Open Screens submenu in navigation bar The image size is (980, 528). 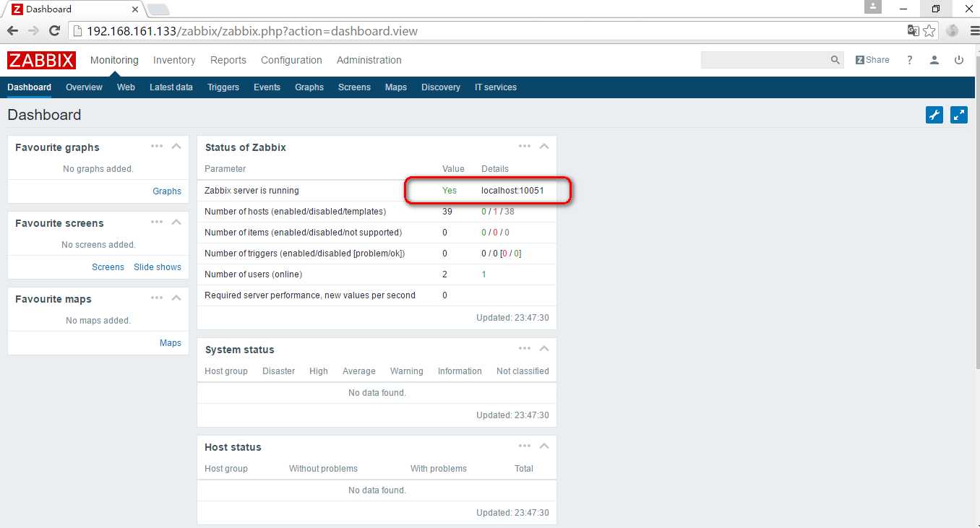pos(354,87)
